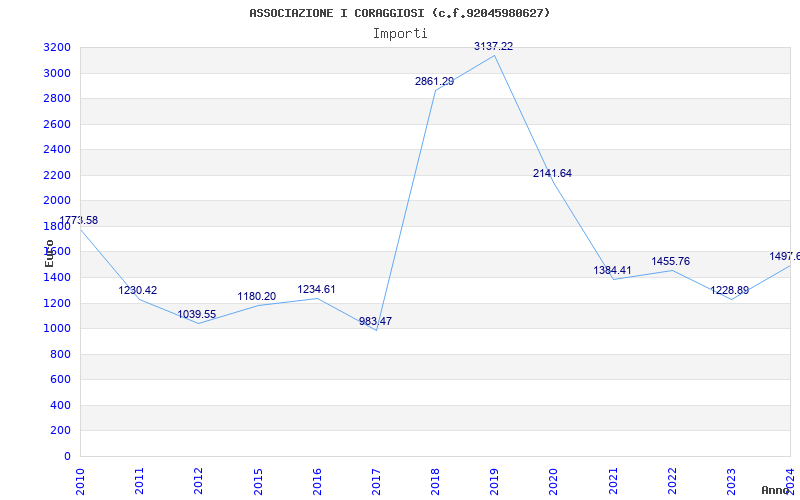The height and width of the screenshot is (500, 800).
Task: Click the Anno axis label
Action: point(775,490)
